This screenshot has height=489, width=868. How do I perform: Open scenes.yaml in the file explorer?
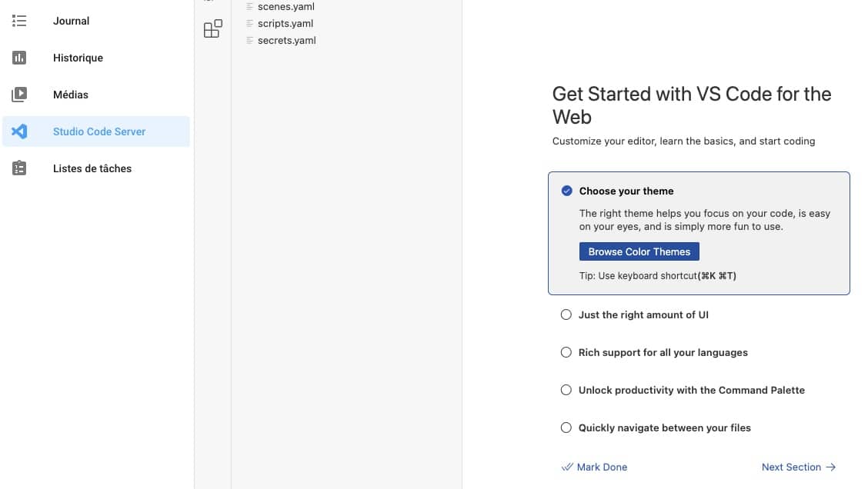coord(286,7)
